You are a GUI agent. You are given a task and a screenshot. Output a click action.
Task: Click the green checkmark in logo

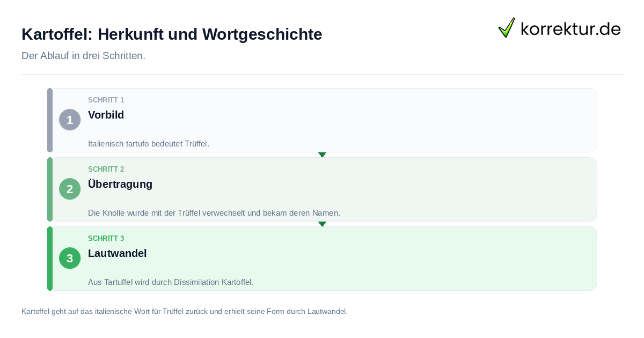pos(507,28)
